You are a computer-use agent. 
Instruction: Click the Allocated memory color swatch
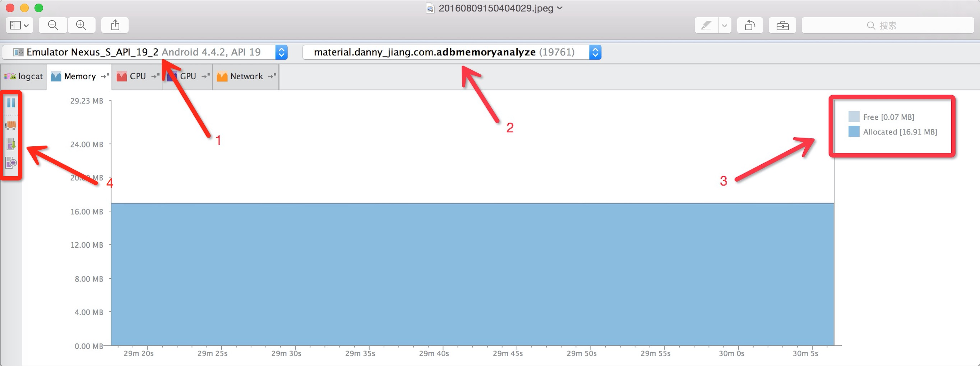(854, 131)
